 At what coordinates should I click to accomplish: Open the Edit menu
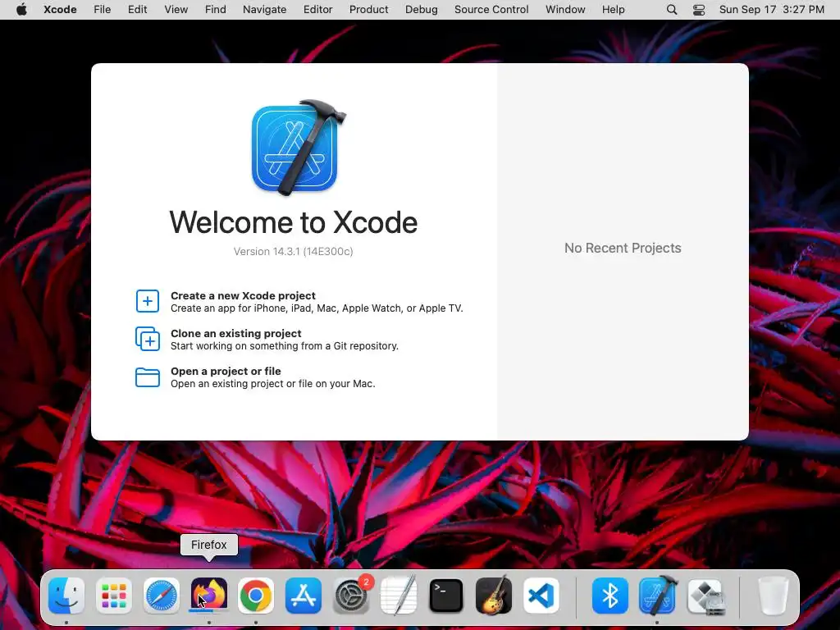[137, 10]
